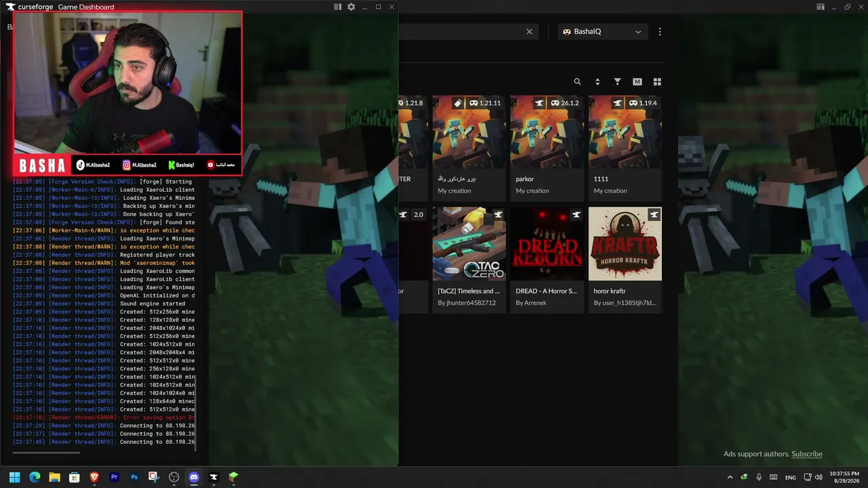
Task: Follow the Subscribe link near ads notice
Action: tap(807, 454)
